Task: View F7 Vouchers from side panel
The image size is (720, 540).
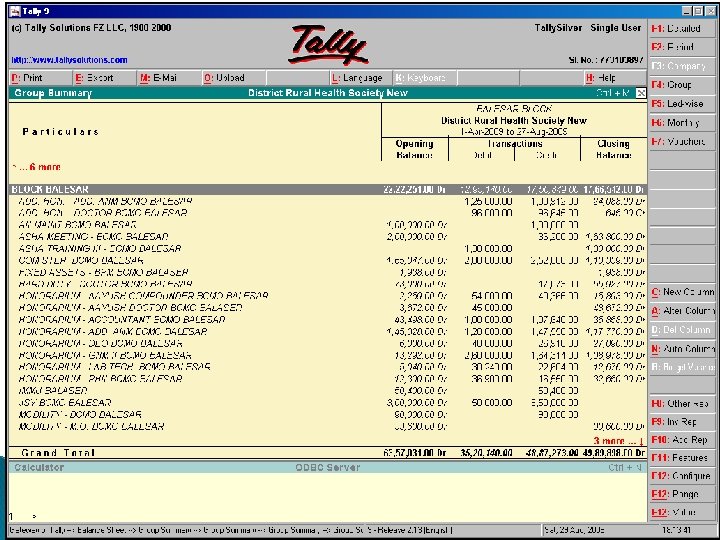Action: click(x=682, y=141)
